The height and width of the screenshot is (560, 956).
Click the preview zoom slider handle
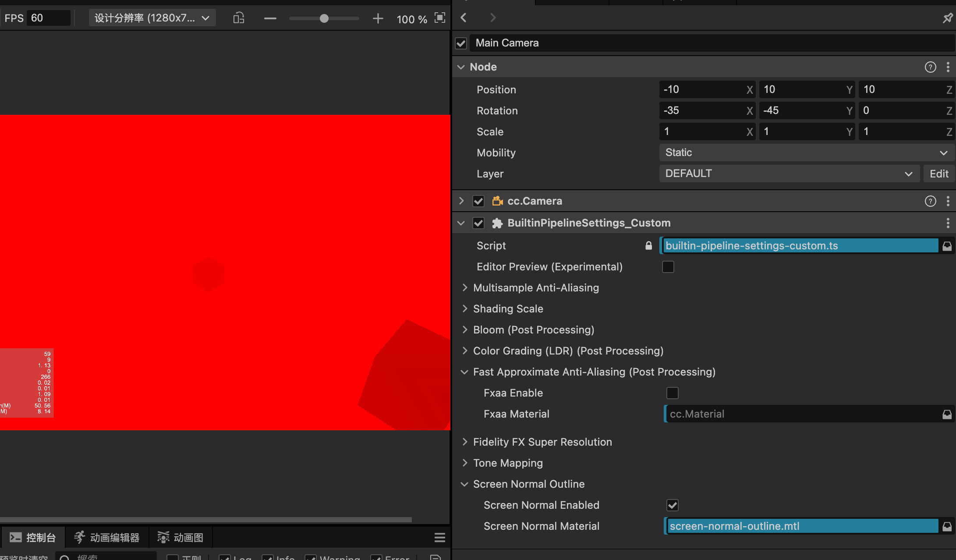coord(324,18)
